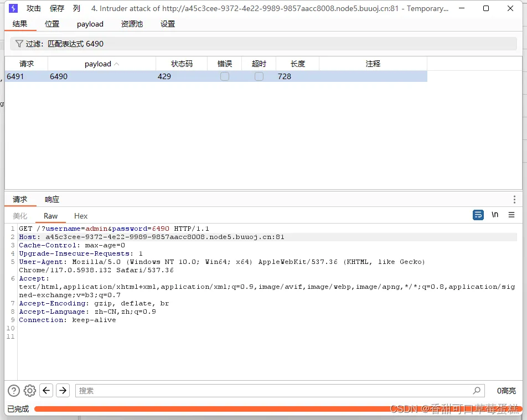Open the three-dot menu above the request panel
This screenshot has height=420, width=527.
[514, 199]
